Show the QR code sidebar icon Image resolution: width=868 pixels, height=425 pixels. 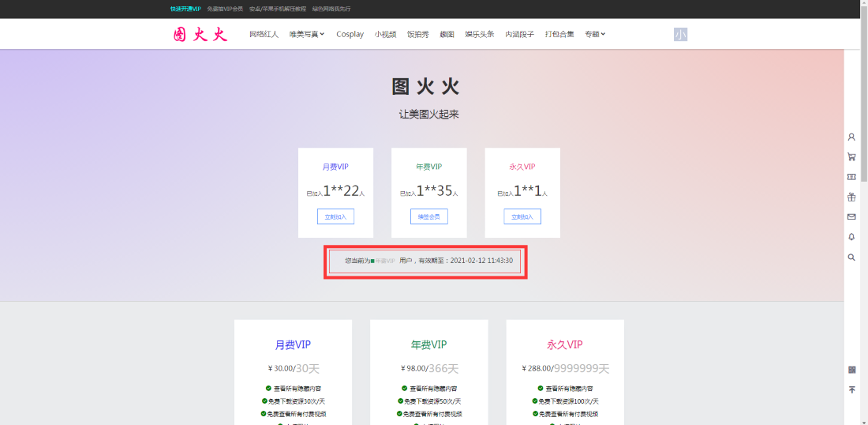(x=851, y=370)
